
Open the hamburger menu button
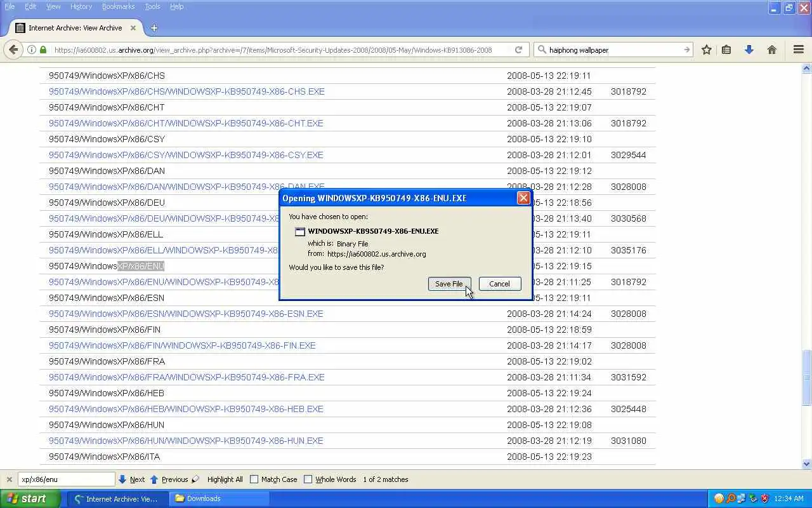tap(799, 50)
